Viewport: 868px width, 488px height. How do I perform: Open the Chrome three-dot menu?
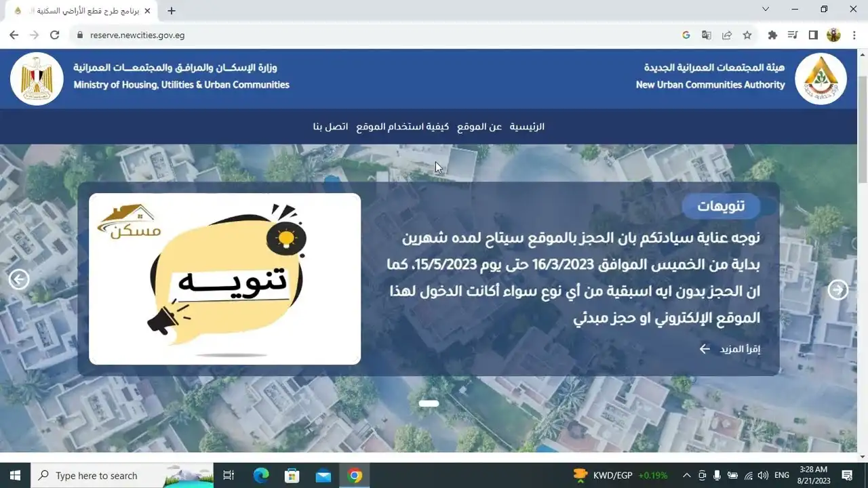853,35
